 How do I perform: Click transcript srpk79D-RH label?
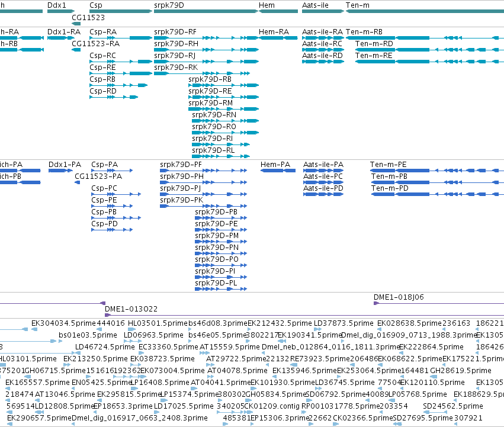click(176, 44)
